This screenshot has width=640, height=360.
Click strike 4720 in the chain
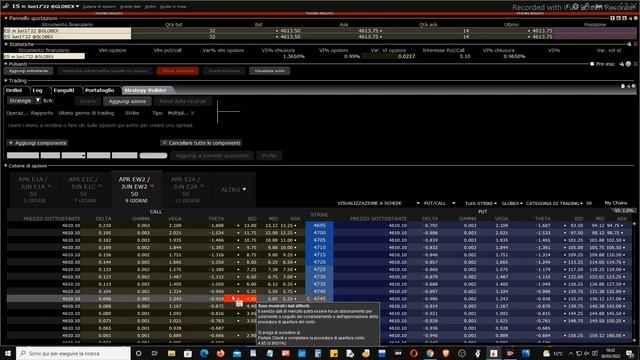pos(319,262)
